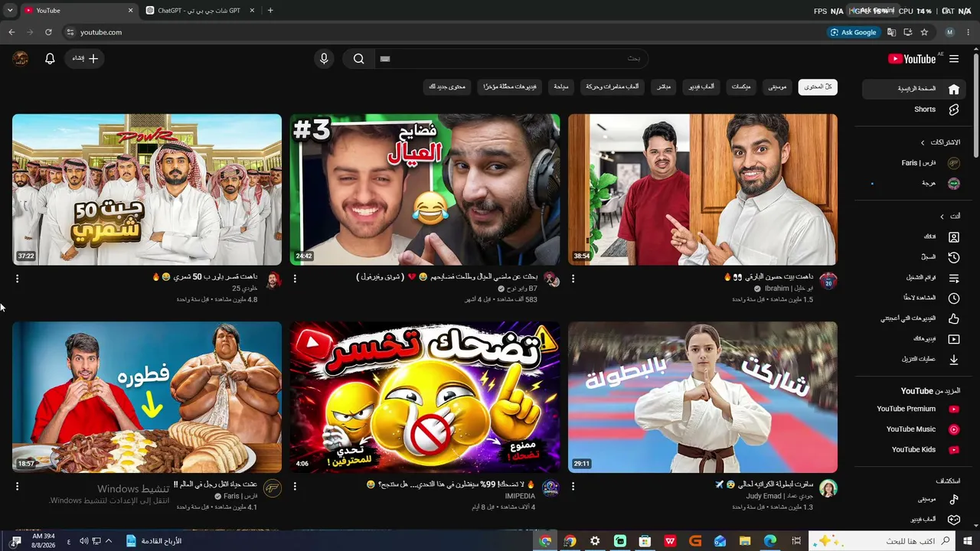The image size is (980, 551).
Task: Open the account avatar menu
Action: (21, 59)
